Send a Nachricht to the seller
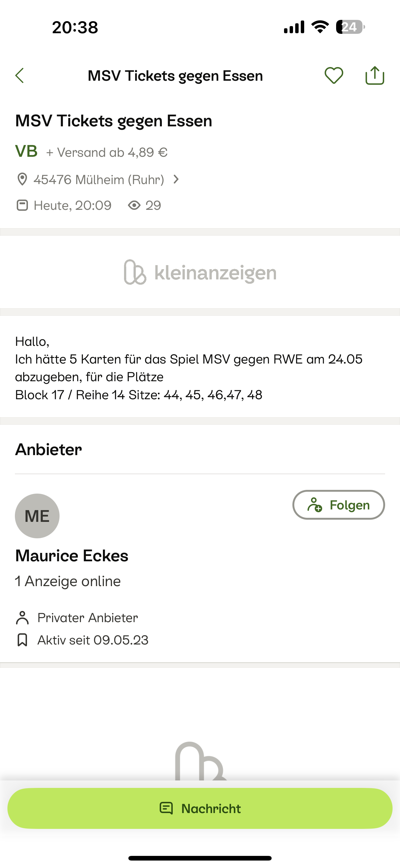Screen dimensions: 400x868 click(200, 808)
